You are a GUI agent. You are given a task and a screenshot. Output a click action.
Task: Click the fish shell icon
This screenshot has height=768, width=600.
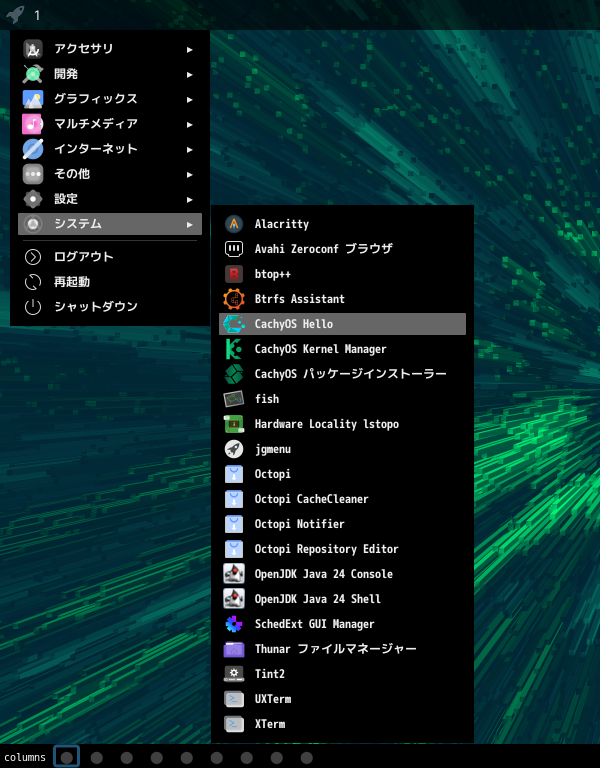[x=234, y=399]
